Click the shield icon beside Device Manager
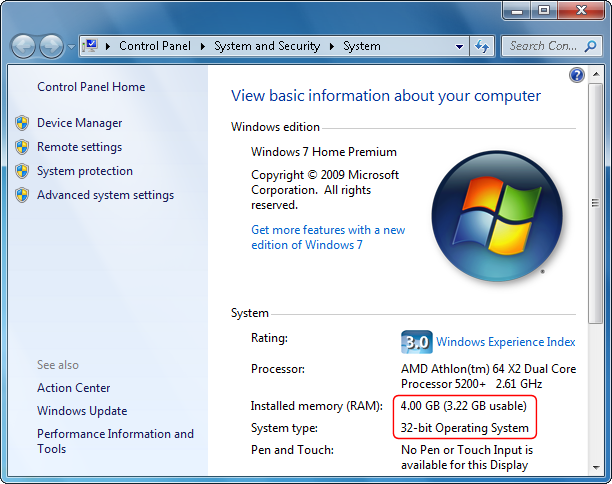Screen dimensions: 612x484 click(22, 123)
